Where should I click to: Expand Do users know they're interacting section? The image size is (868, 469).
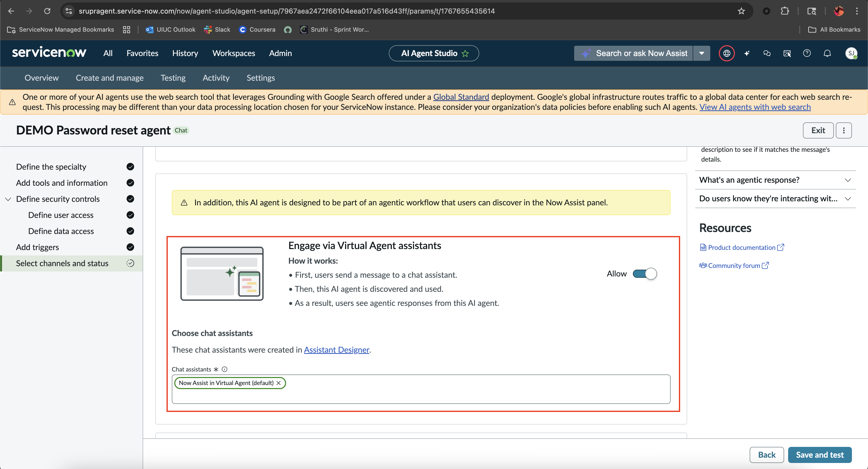tap(775, 199)
